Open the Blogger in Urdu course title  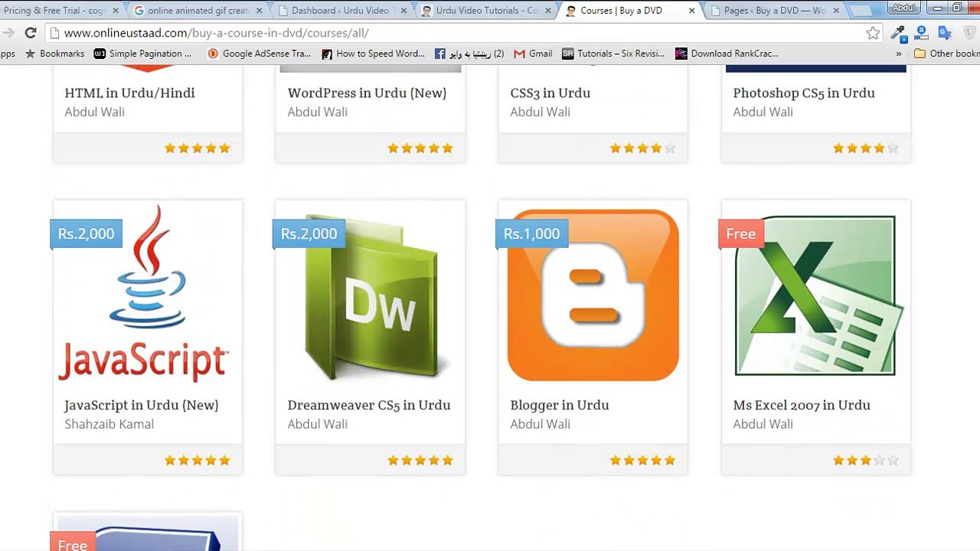559,405
